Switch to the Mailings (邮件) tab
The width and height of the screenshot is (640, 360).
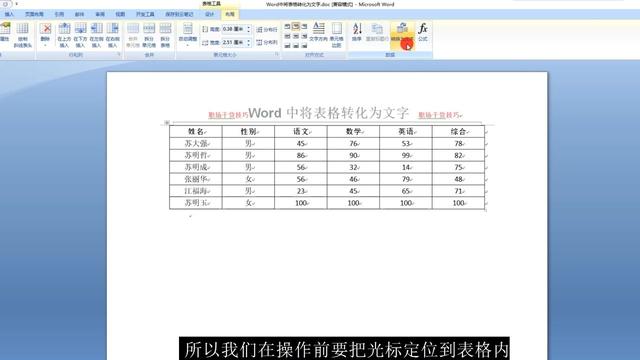tap(80, 14)
